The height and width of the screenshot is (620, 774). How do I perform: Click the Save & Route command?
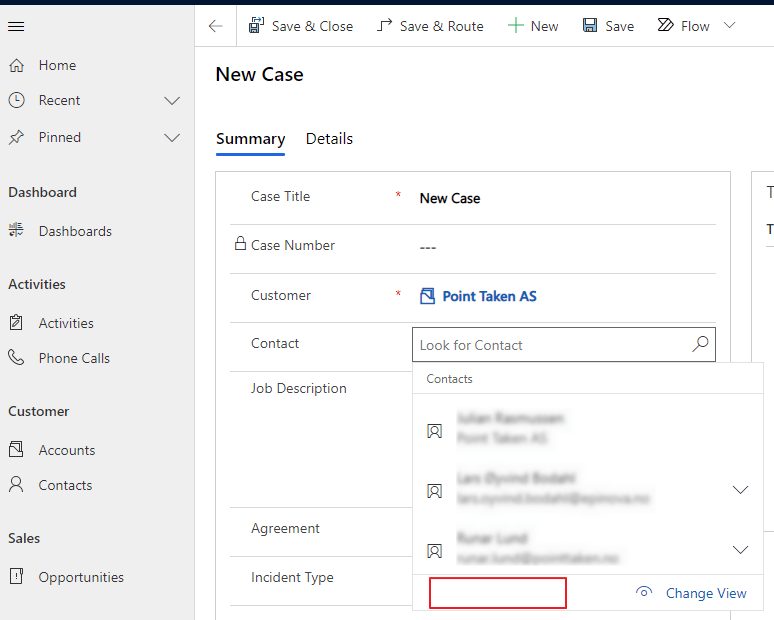click(430, 26)
